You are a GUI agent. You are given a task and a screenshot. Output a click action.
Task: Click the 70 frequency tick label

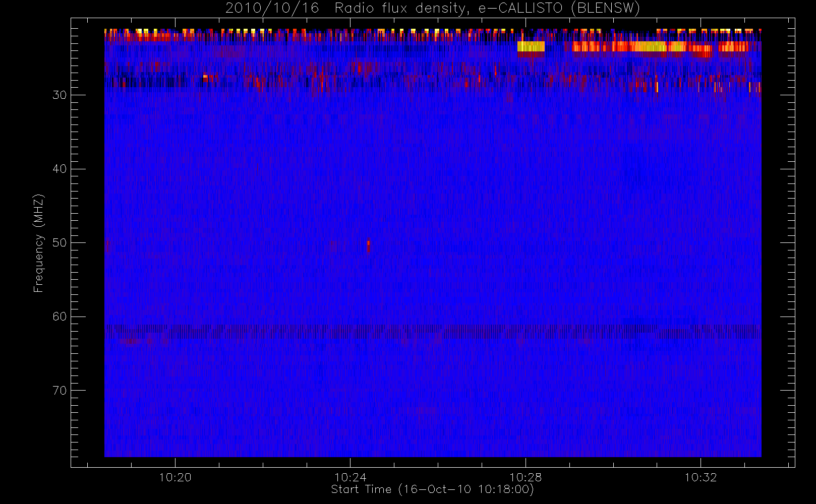tap(60, 390)
